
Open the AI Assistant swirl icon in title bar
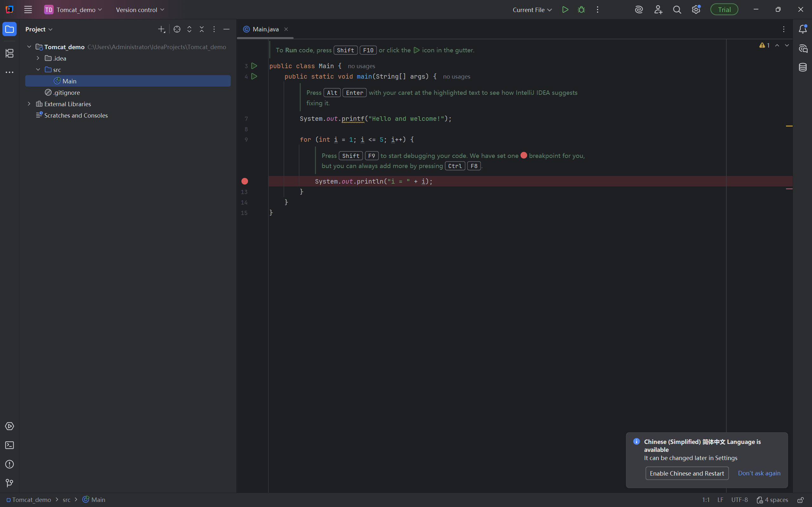click(x=639, y=10)
